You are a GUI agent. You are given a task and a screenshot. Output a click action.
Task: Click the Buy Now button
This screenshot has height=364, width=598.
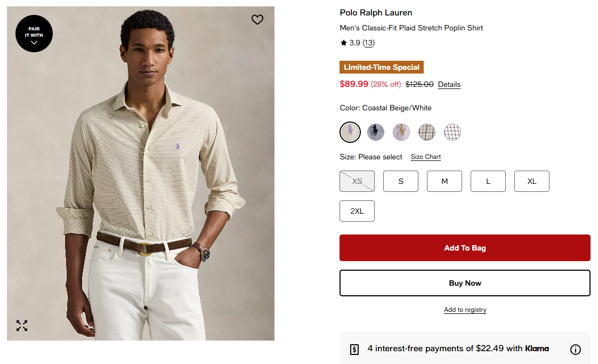(465, 283)
